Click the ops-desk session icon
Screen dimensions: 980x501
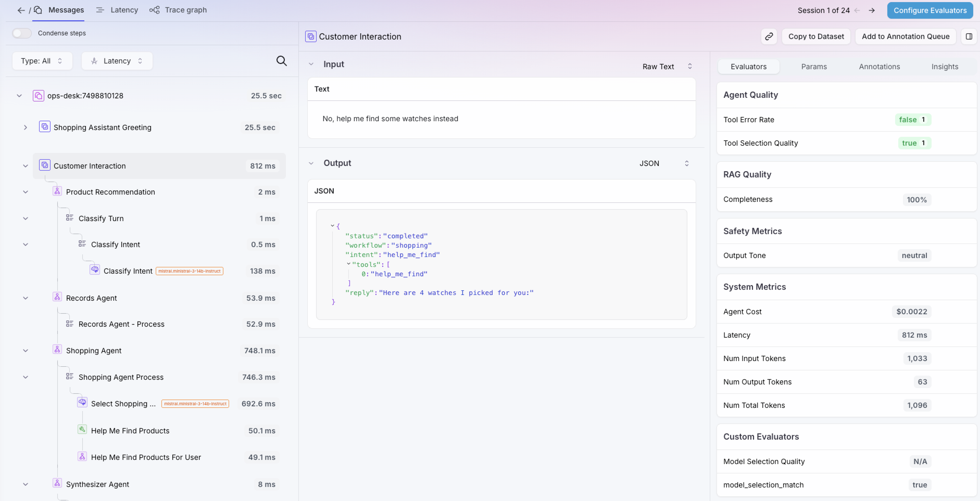(x=39, y=95)
